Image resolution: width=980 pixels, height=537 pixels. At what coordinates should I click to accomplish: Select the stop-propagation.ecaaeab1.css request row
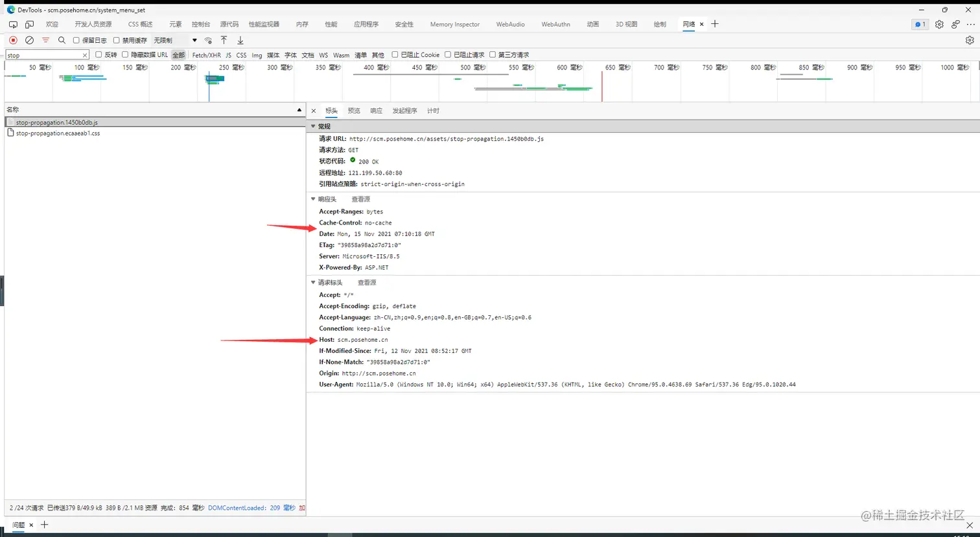click(x=155, y=133)
